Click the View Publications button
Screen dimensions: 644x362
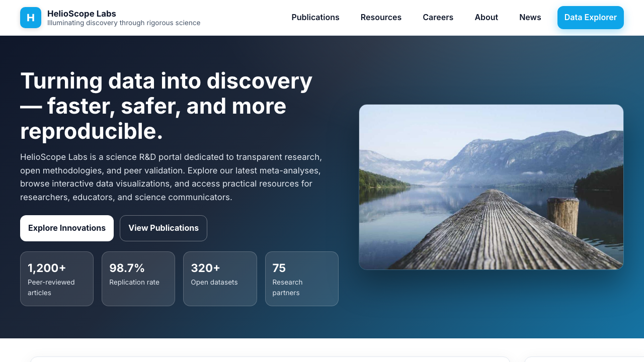163,228
